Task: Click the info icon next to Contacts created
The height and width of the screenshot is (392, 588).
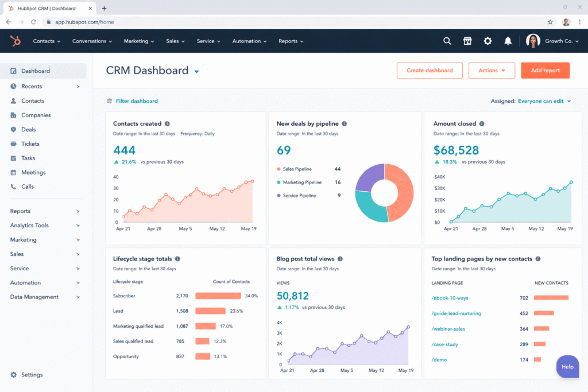Action: [167, 123]
